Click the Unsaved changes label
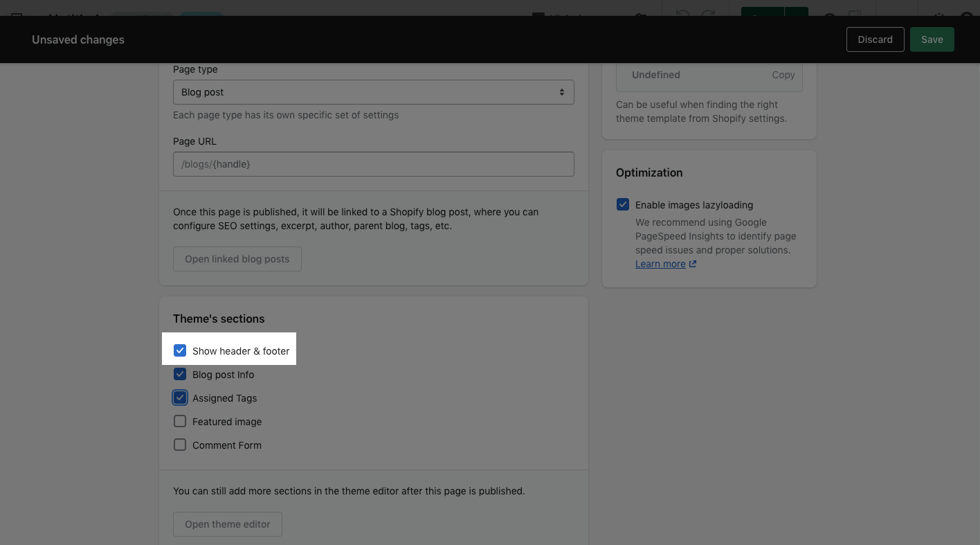The width and height of the screenshot is (980, 545). click(78, 39)
